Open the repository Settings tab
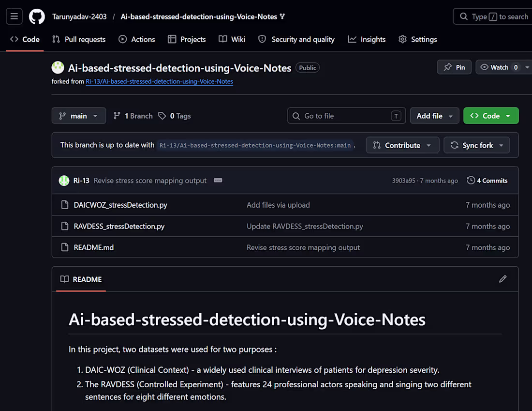 [418, 39]
